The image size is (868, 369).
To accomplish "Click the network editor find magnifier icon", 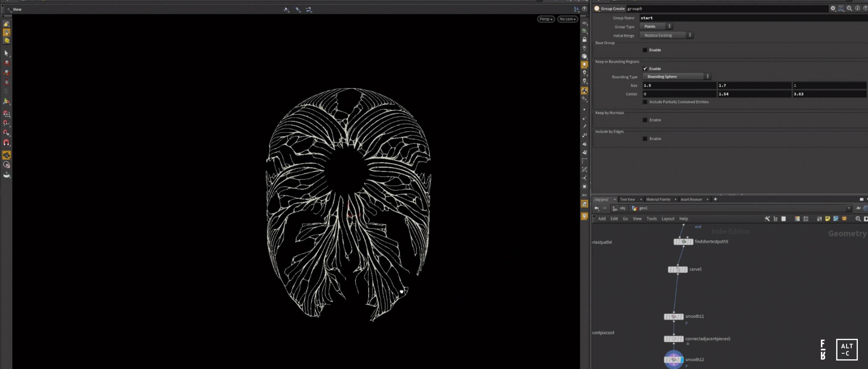I will [x=858, y=219].
